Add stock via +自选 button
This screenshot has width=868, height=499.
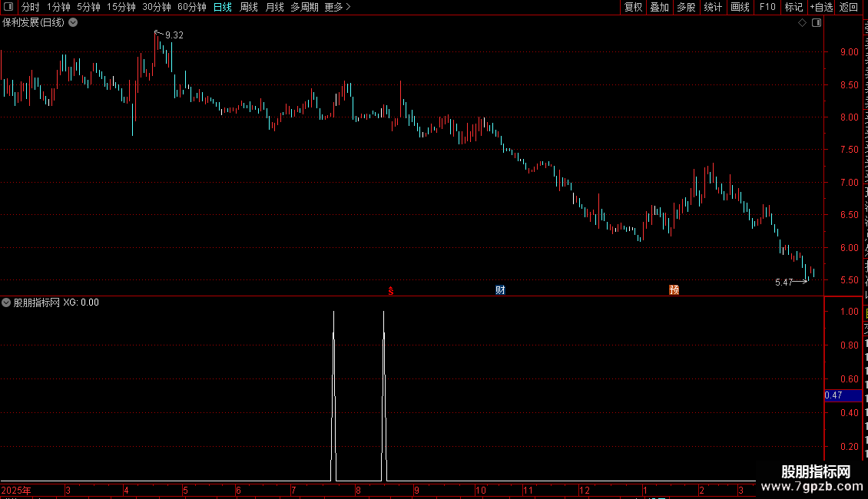coord(821,7)
